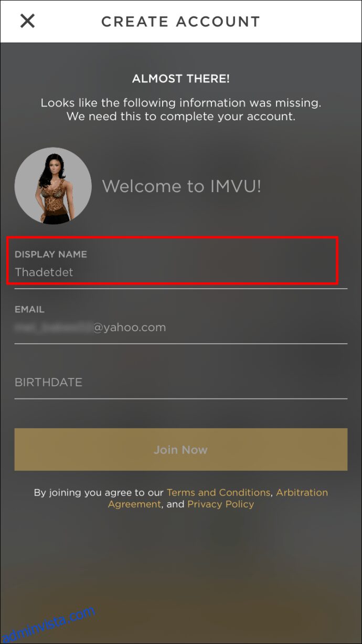Open the Birthdate field
Screen dimensions: 362x644
(181, 382)
